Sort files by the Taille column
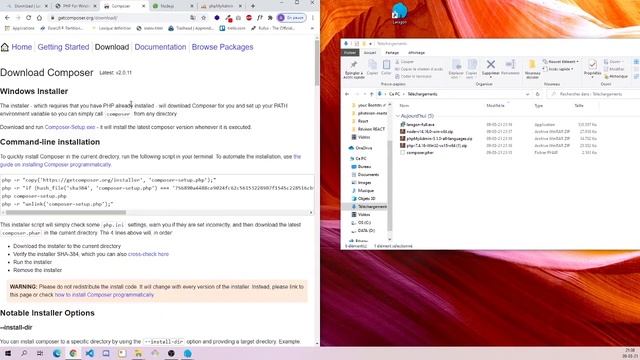The width and height of the screenshot is (640, 360). pyautogui.click(x=579, y=106)
